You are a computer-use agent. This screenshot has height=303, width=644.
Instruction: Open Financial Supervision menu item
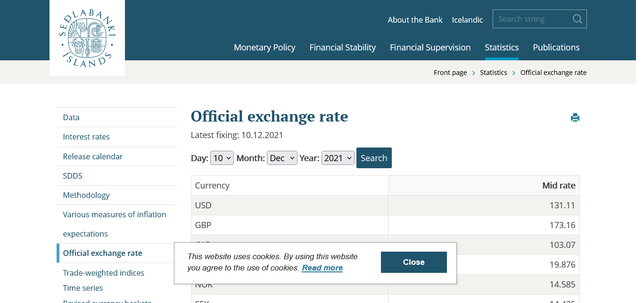pyautogui.click(x=430, y=47)
